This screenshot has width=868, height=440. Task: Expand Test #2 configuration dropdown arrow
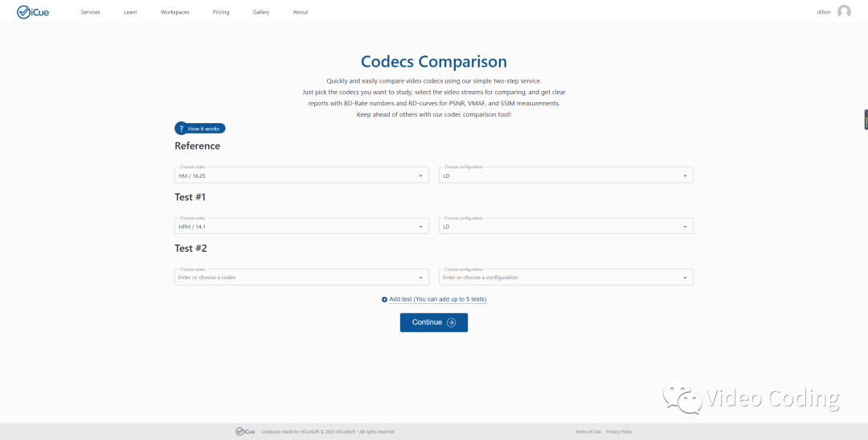pyautogui.click(x=685, y=278)
